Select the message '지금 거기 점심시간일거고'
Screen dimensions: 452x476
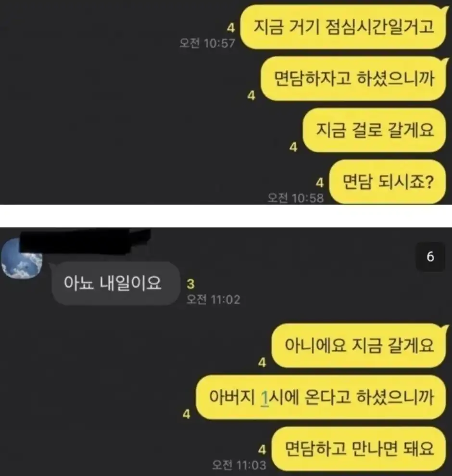(x=344, y=27)
